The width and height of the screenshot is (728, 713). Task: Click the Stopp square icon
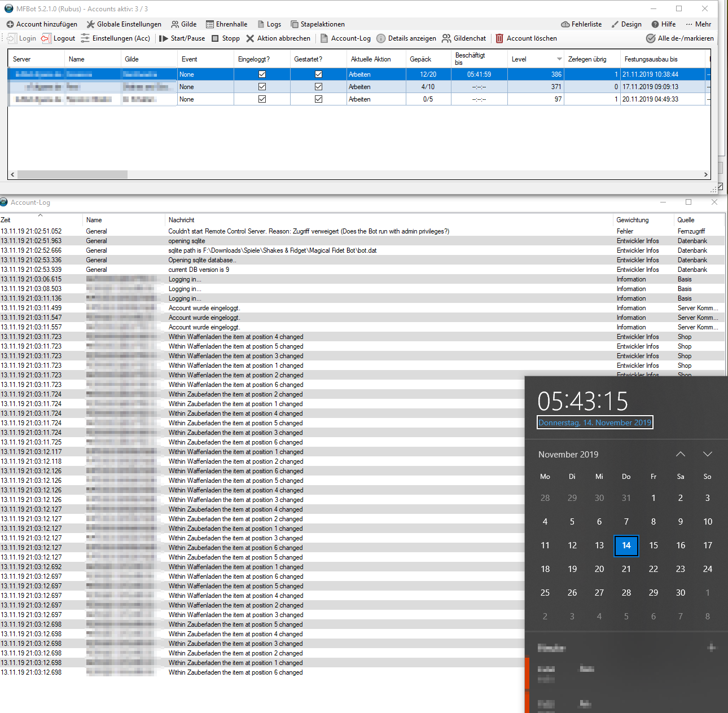(x=215, y=38)
